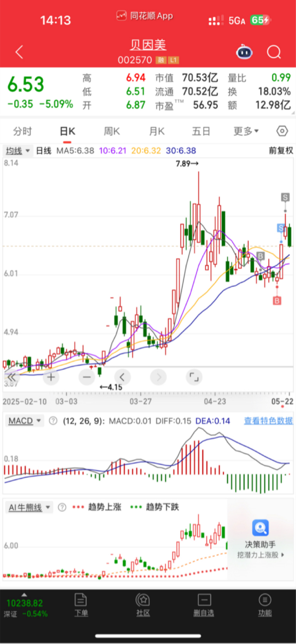
Task: Tap the help icon next to AI牛熊线
Action: point(62,507)
